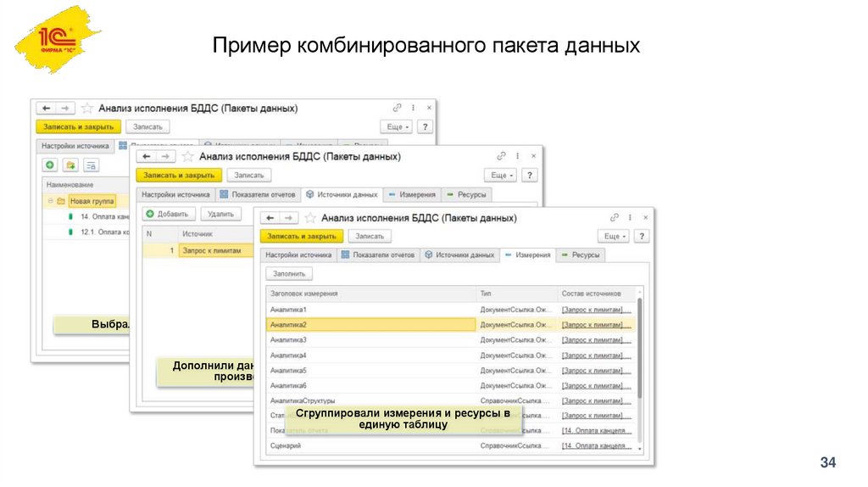Image resolution: width=868 pixels, height=487 pixels.
Task: Copy link icon in middle window
Action: click(501, 155)
